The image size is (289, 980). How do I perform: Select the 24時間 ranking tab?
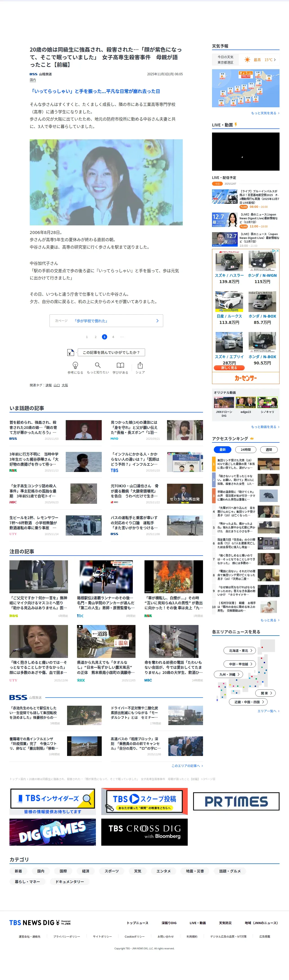[246, 450]
